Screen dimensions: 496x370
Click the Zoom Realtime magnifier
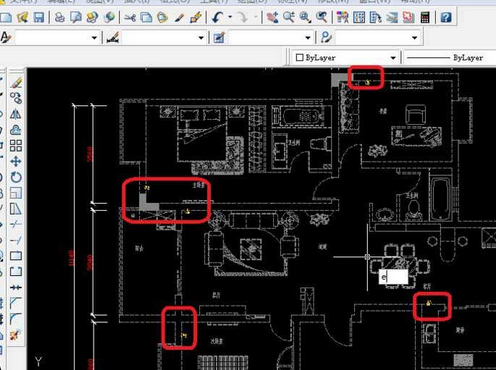click(289, 17)
